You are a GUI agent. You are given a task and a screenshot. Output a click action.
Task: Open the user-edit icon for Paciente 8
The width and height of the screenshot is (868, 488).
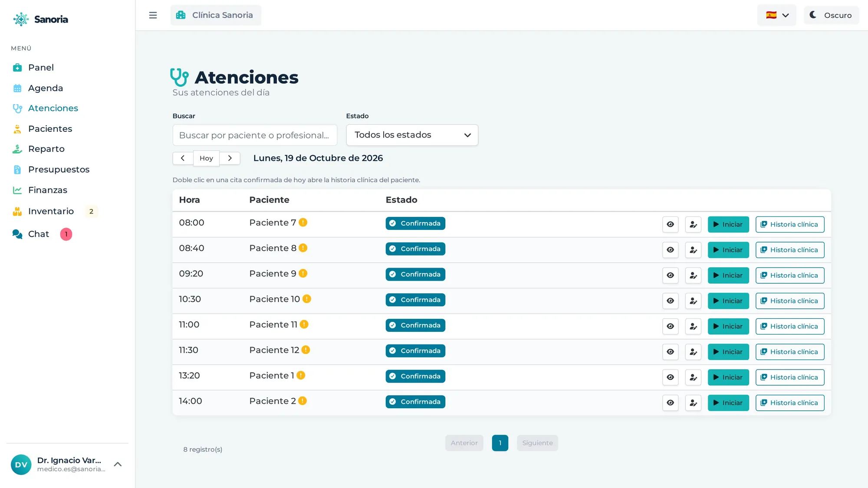coord(693,250)
